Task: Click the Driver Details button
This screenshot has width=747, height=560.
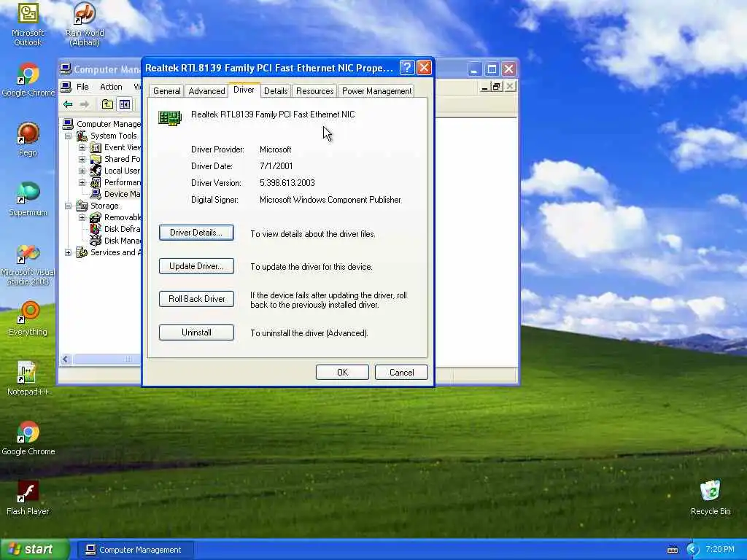Action: pos(196,233)
